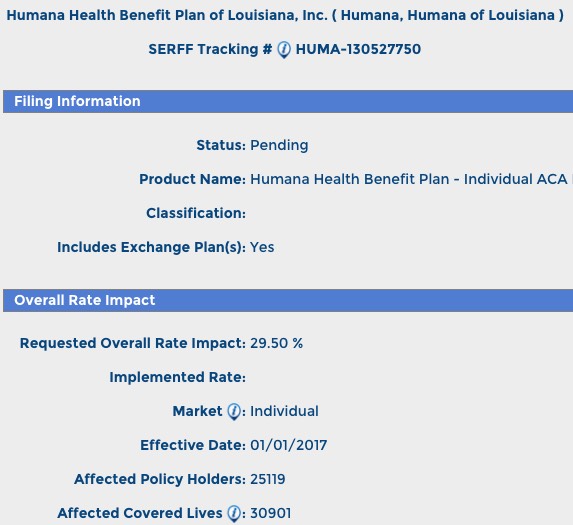
Task: Click the Includes Exchange Plan(s) label
Action: coord(152,247)
